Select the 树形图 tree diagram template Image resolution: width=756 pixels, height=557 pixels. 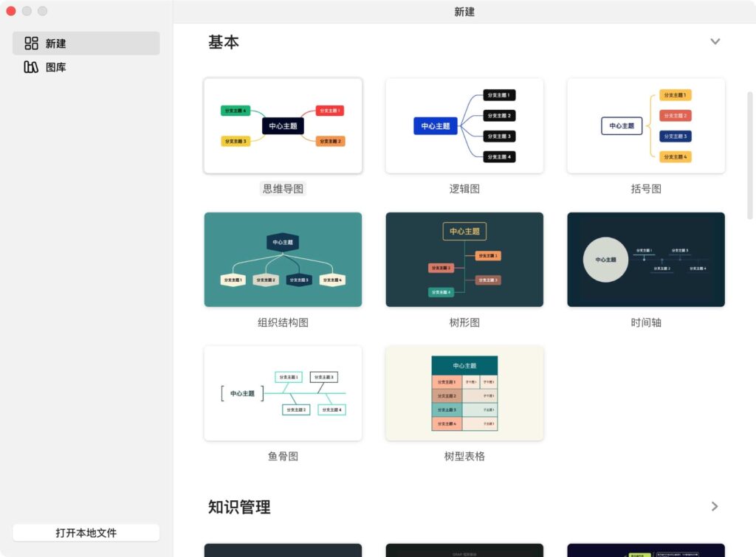tap(464, 259)
